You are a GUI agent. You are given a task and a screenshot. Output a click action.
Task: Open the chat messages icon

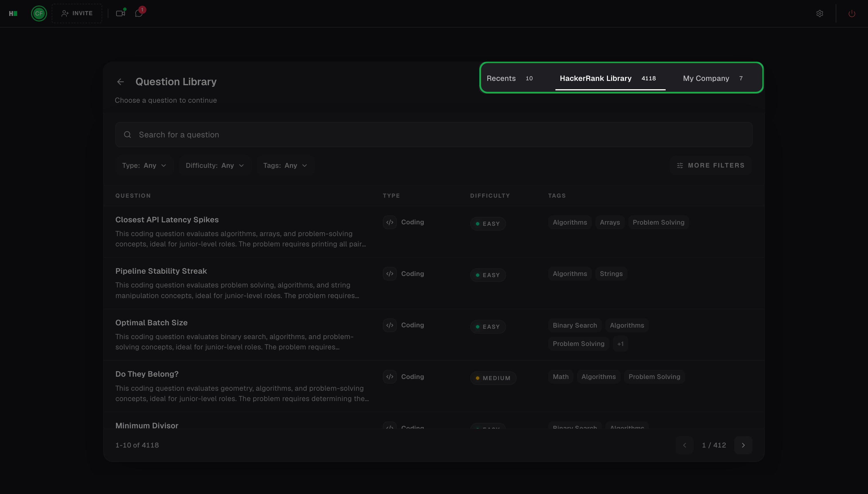(139, 13)
